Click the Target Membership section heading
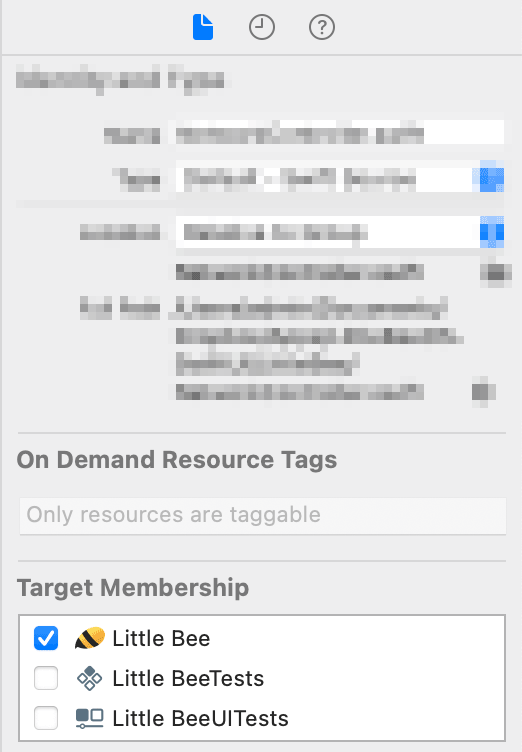The width and height of the screenshot is (522, 752). pos(133,588)
